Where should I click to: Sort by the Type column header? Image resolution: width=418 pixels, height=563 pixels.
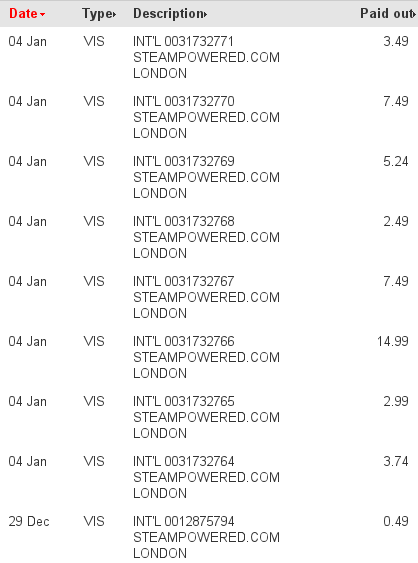tap(97, 14)
